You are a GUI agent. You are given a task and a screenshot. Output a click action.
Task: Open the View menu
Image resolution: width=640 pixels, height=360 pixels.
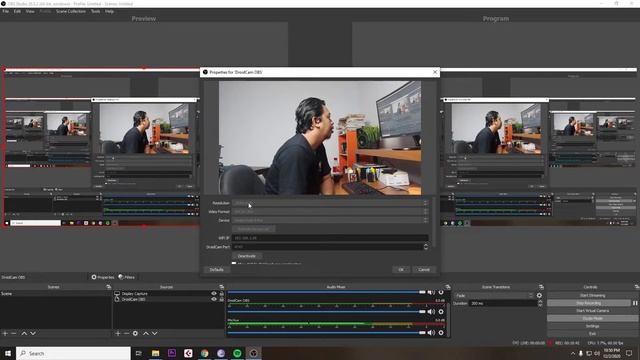(30, 11)
